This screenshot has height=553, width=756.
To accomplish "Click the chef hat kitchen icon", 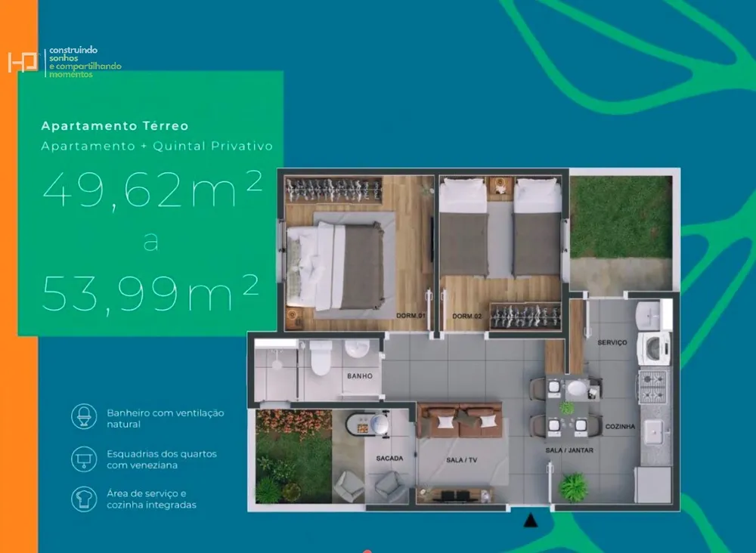I will [x=84, y=499].
